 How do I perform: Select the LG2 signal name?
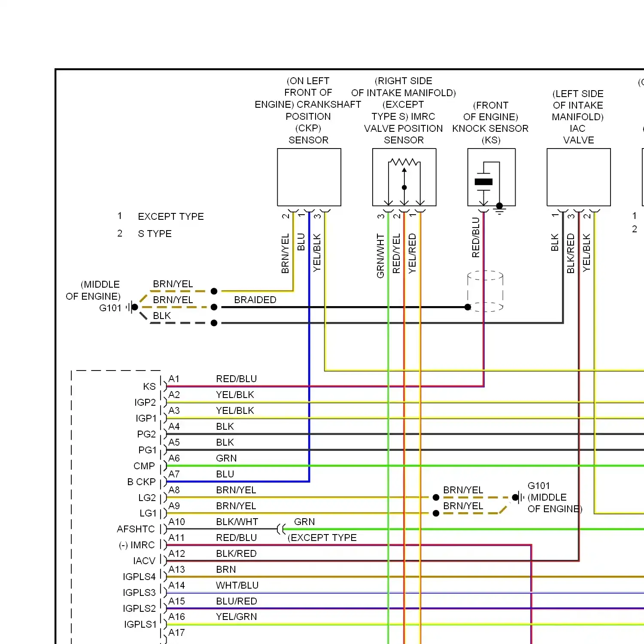pyautogui.click(x=147, y=498)
